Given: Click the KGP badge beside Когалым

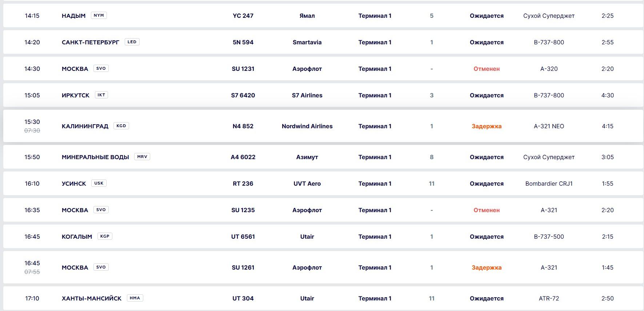Looking at the screenshot, I should point(105,237).
